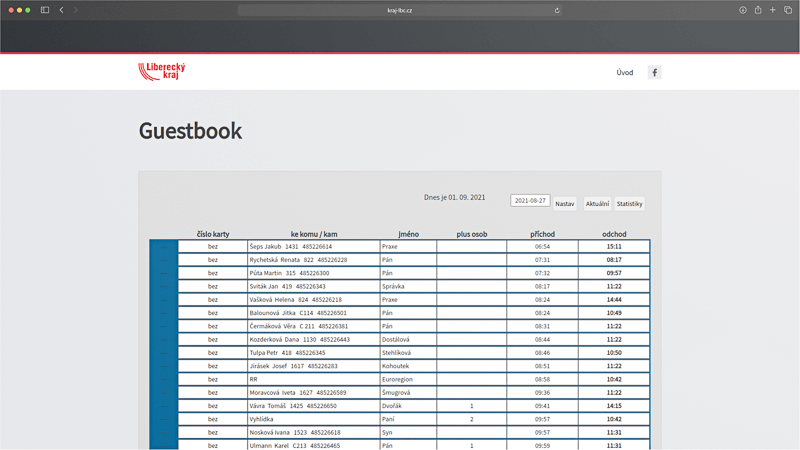The width and height of the screenshot is (800, 450).
Task: Click the 14:44 departure time cell
Action: pyautogui.click(x=614, y=299)
